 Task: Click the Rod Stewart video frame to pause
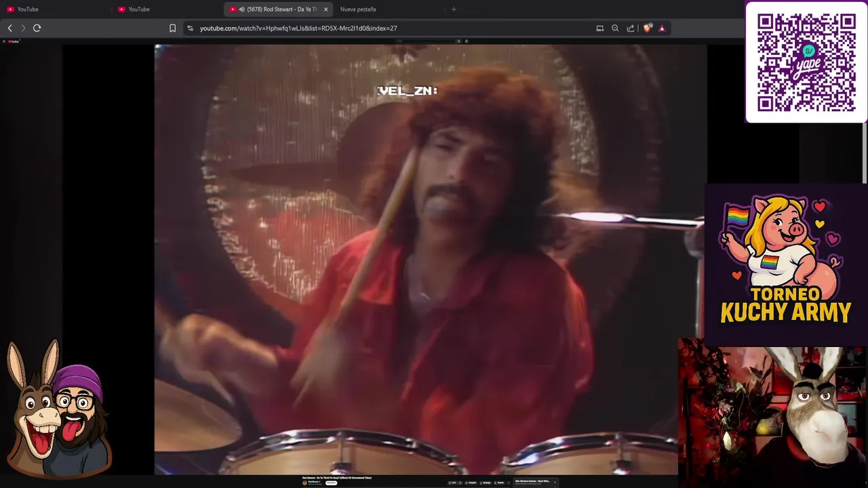tap(431, 260)
